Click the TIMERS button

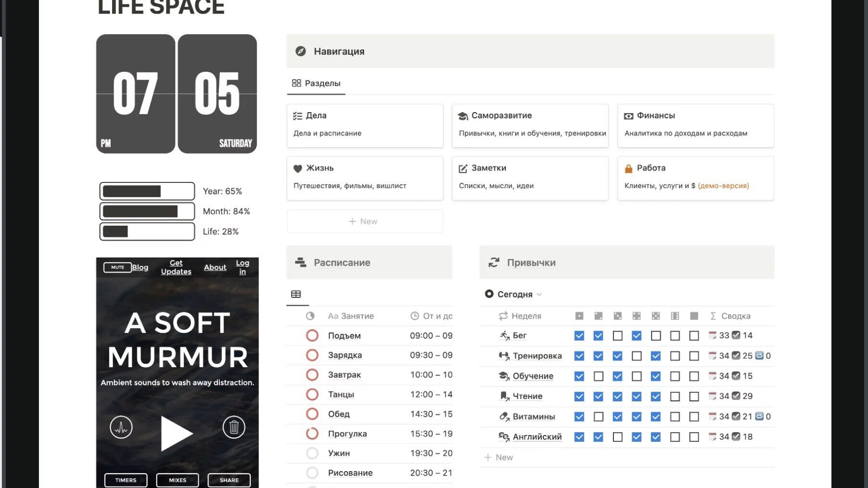[126, 480]
